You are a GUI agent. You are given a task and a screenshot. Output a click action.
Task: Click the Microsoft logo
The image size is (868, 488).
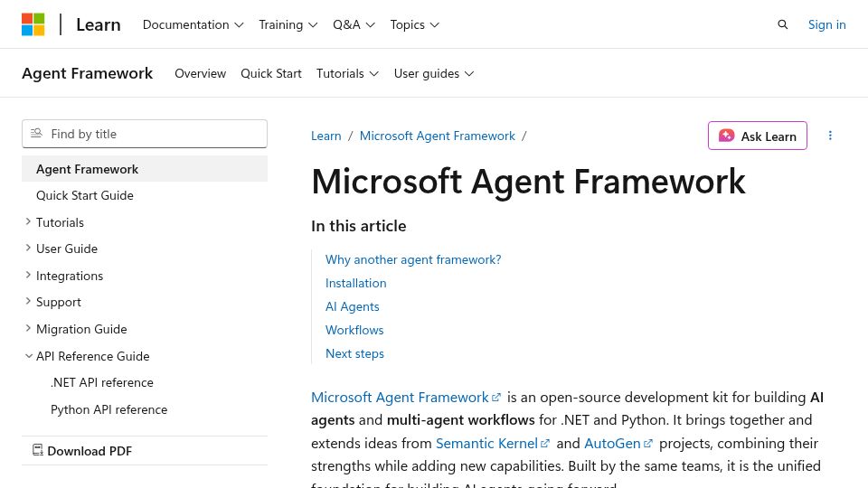point(33,24)
